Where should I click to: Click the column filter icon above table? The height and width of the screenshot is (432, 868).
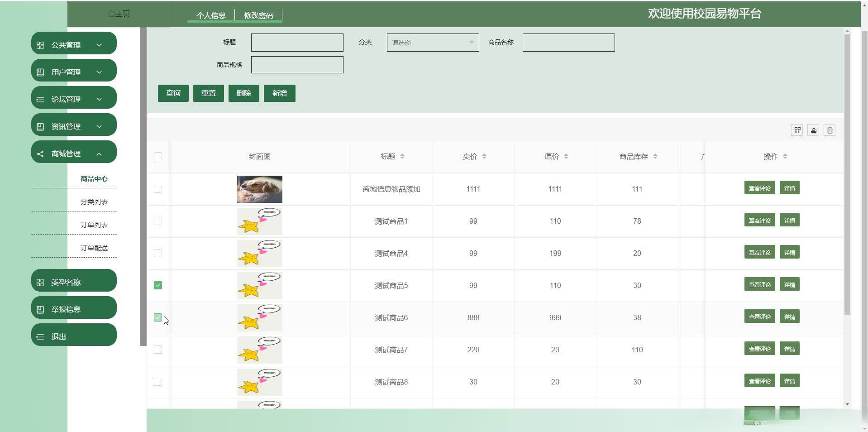coord(797,130)
